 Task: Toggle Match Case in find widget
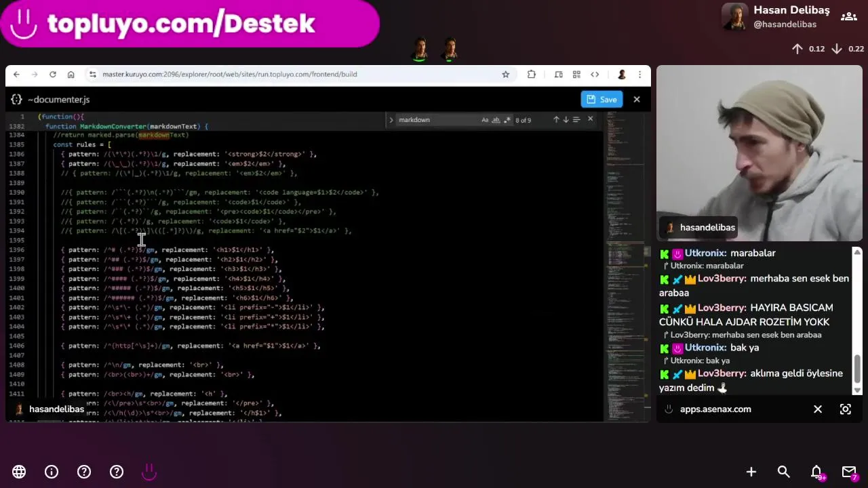[x=485, y=120]
